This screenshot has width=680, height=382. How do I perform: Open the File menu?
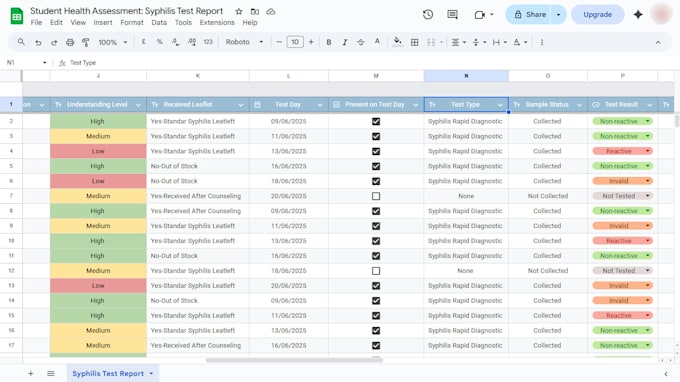coord(36,23)
